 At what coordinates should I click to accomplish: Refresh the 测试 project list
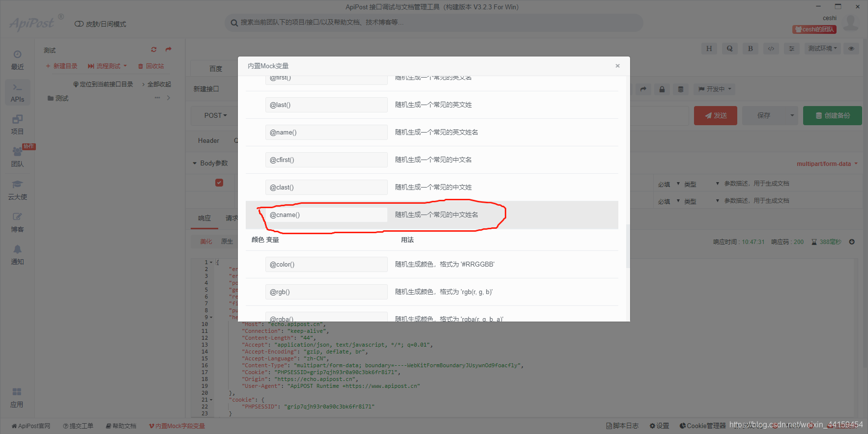(154, 50)
